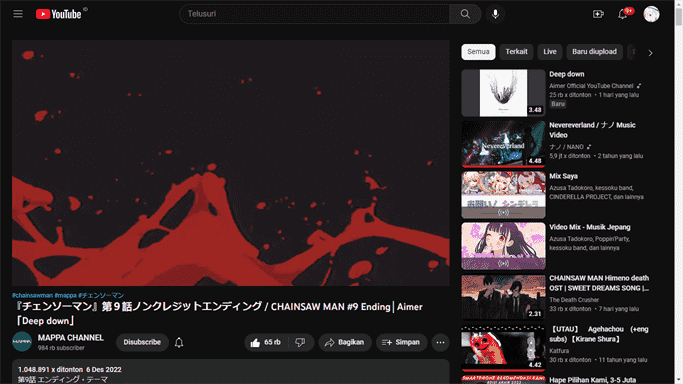The width and height of the screenshot is (683, 384).
Task: Open the create video icon
Action: tap(598, 14)
